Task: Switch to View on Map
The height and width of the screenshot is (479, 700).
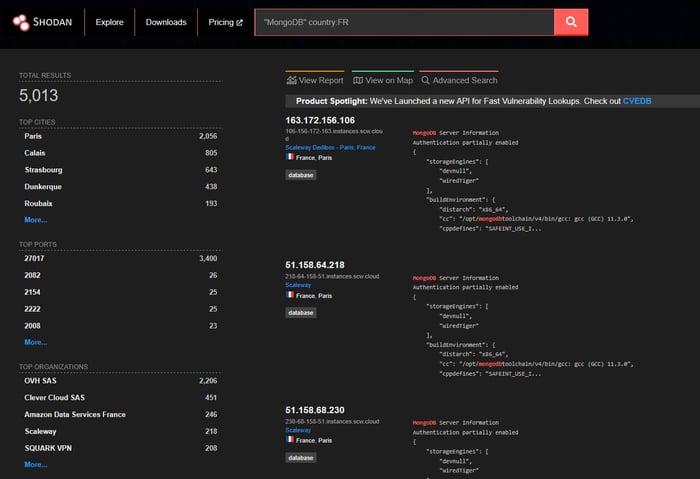Action: [383, 80]
